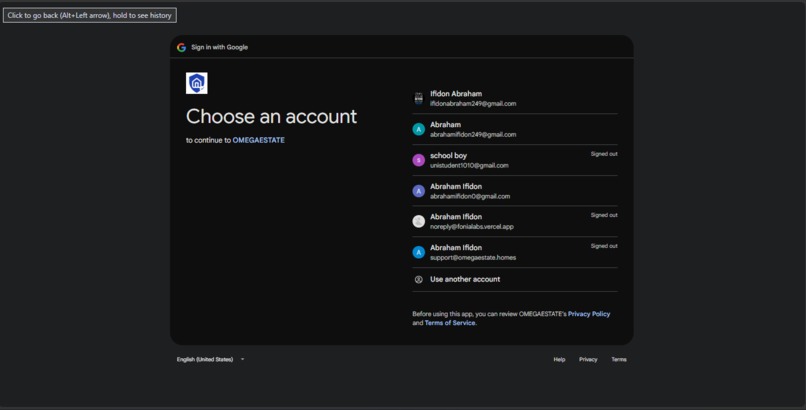Click the Terms footer link
806x410 pixels.
619,360
